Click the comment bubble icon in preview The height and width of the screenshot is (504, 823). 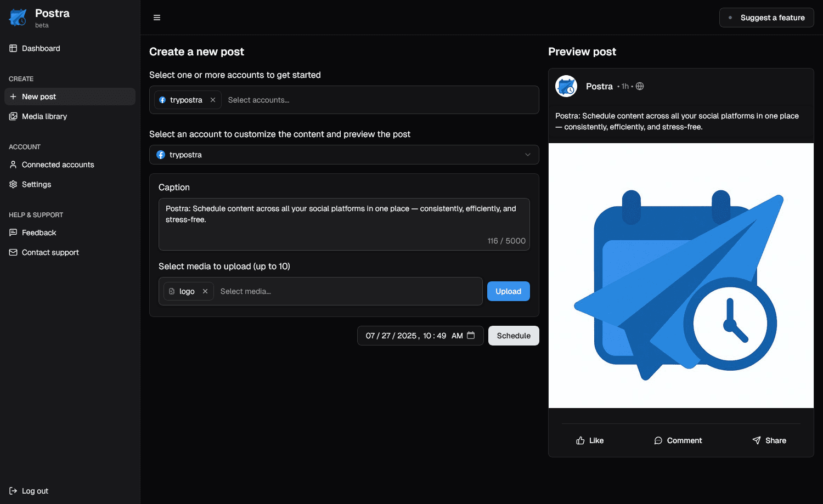(658, 440)
